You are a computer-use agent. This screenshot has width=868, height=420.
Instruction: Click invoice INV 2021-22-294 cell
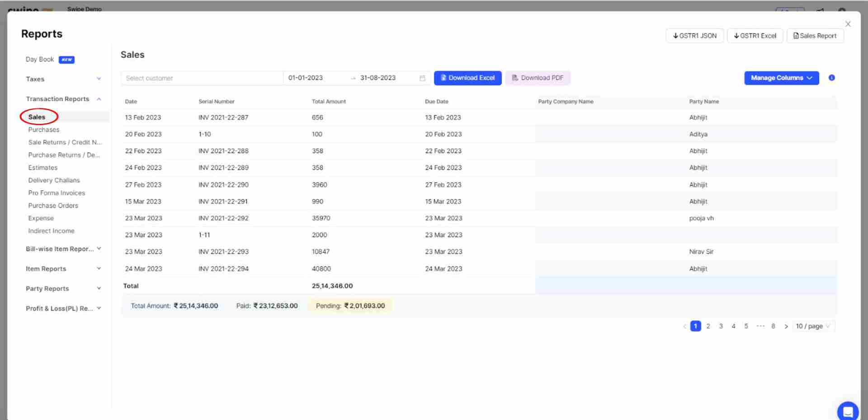click(223, 269)
